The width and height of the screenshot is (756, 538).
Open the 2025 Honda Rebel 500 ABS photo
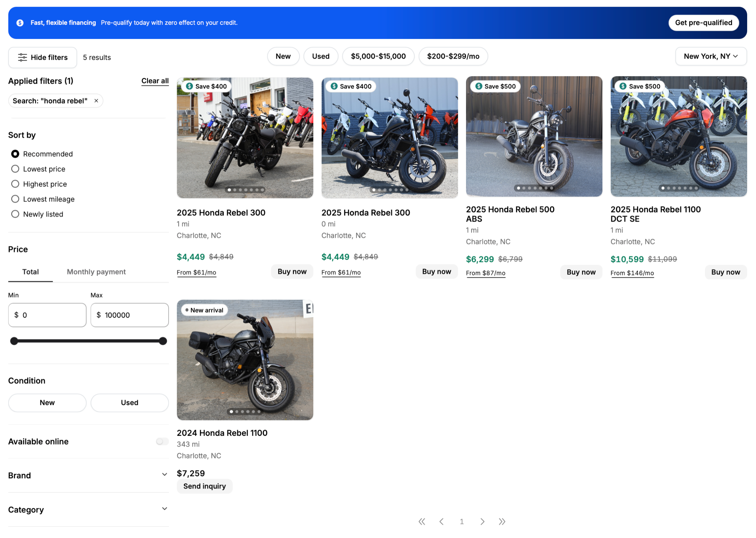point(535,136)
